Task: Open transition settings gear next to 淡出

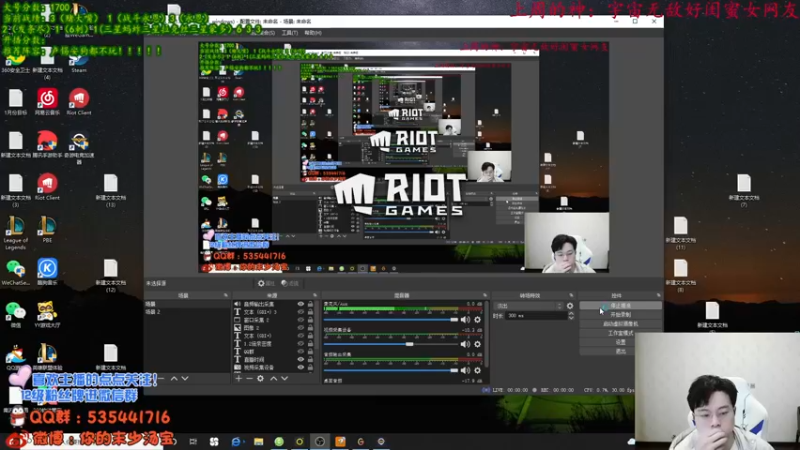Action: pos(570,306)
